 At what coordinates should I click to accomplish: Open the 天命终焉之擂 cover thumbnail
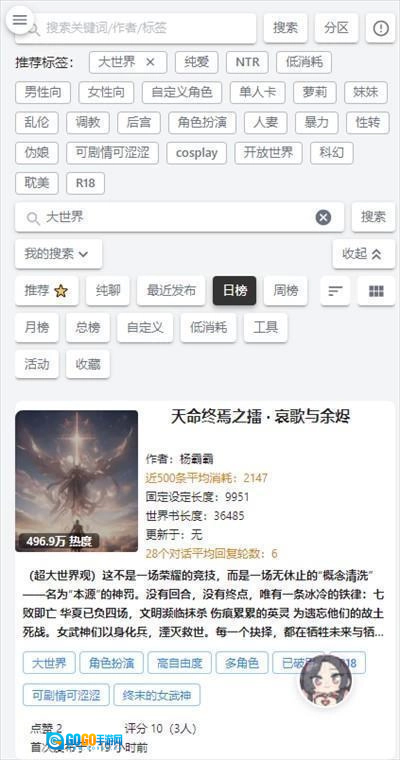click(x=77, y=481)
